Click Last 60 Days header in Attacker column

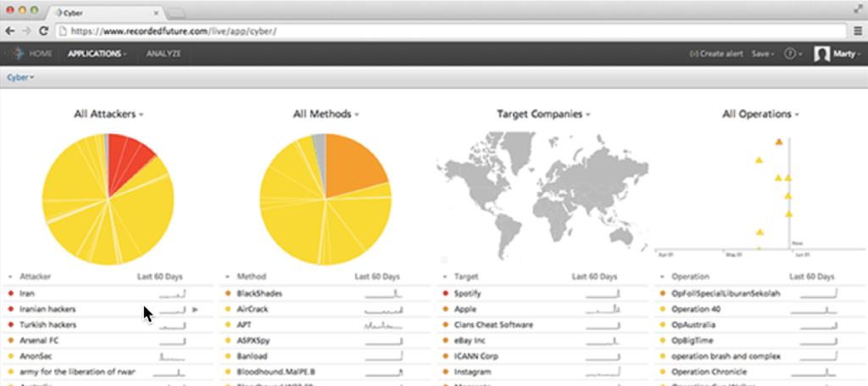[x=160, y=277]
